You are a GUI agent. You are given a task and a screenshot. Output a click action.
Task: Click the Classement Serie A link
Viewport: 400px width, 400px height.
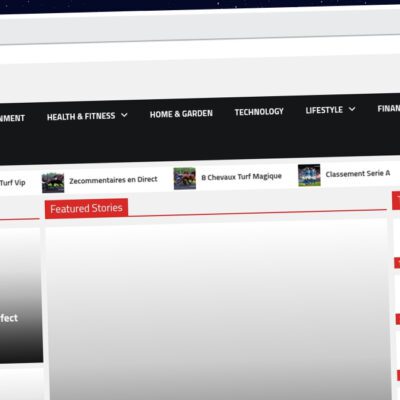(358, 174)
